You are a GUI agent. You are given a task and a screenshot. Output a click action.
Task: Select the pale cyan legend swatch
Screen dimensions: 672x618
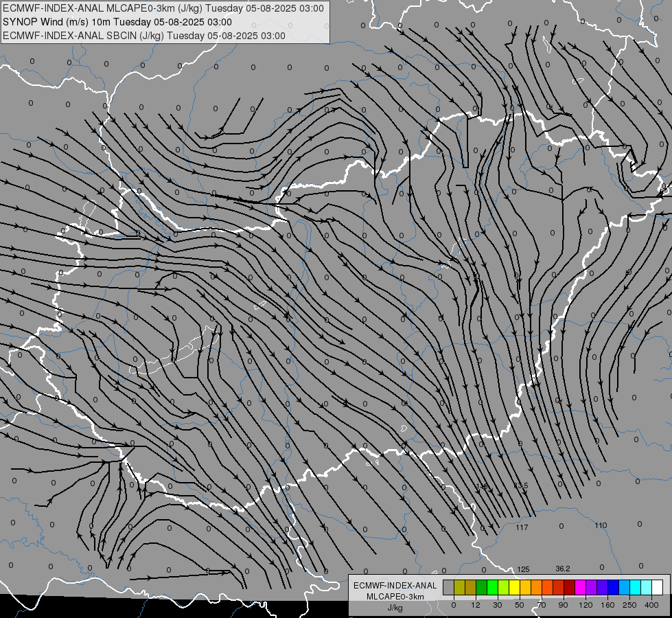click(x=647, y=587)
